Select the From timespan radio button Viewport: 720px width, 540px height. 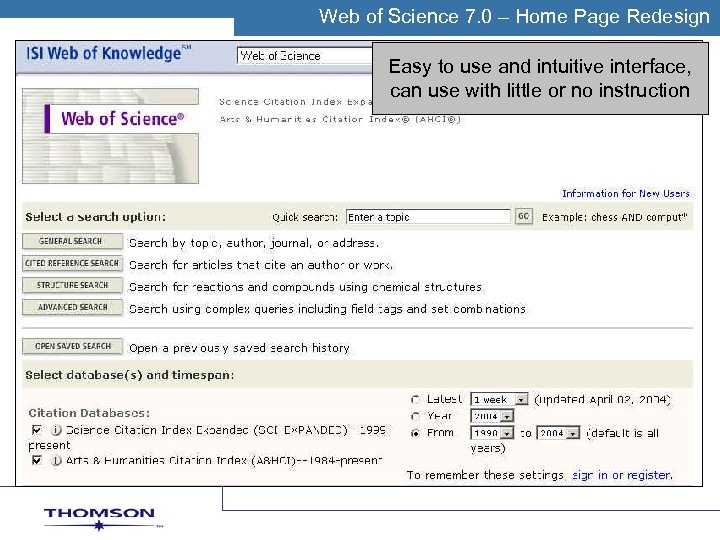point(416,433)
